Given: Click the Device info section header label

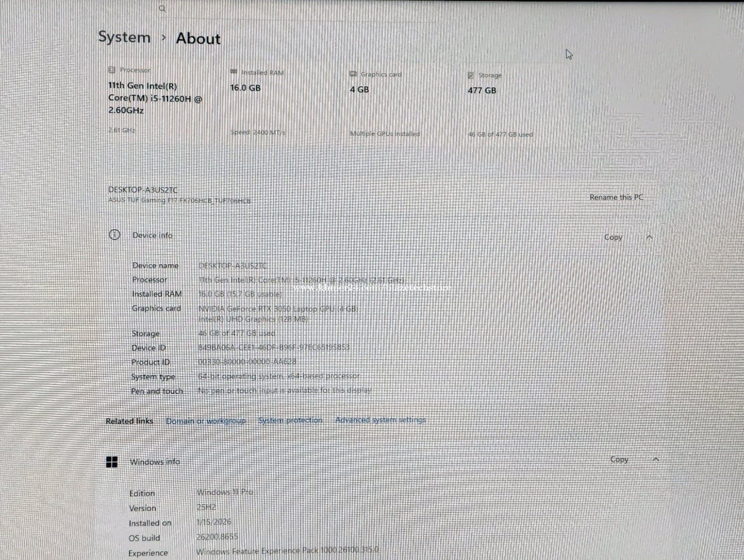Looking at the screenshot, I should 152,235.
